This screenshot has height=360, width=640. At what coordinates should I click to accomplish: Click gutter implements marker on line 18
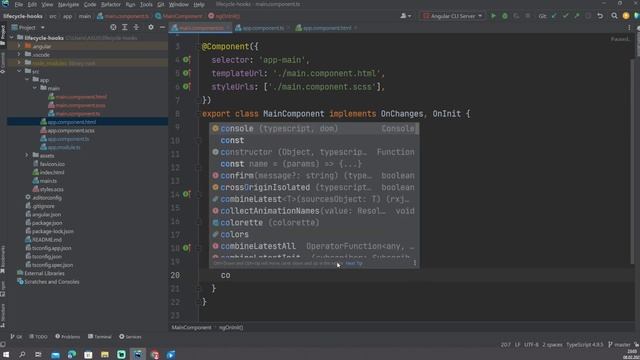point(186,248)
